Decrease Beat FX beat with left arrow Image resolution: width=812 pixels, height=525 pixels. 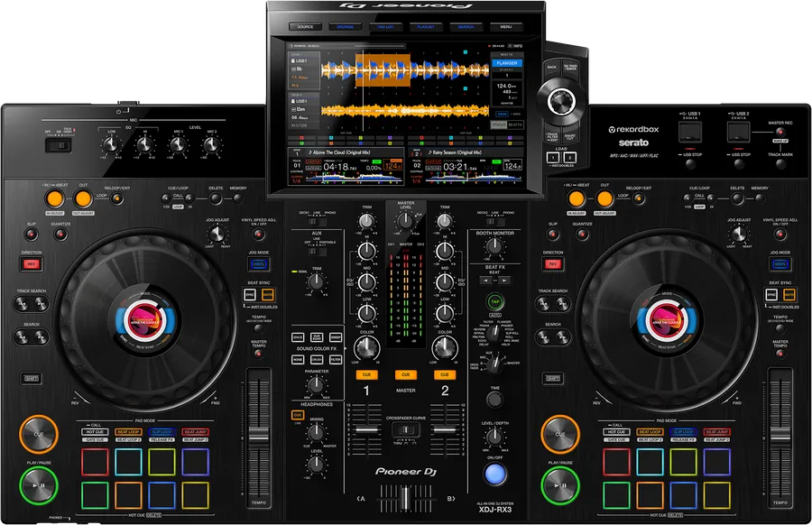coord(485,281)
